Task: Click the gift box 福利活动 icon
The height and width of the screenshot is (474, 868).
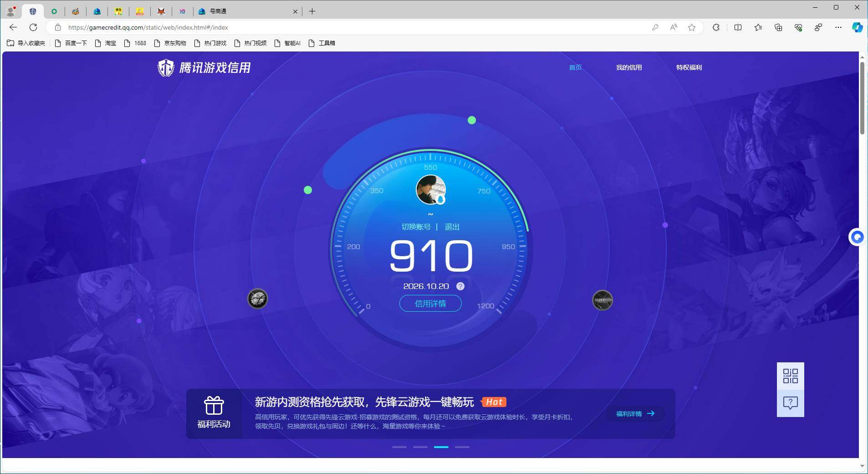Action: (214, 406)
